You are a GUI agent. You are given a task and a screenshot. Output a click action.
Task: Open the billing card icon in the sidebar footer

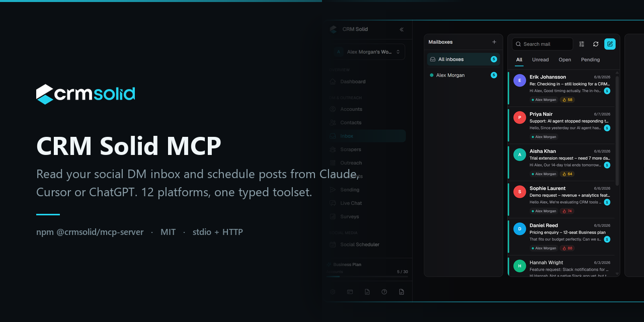point(350,292)
